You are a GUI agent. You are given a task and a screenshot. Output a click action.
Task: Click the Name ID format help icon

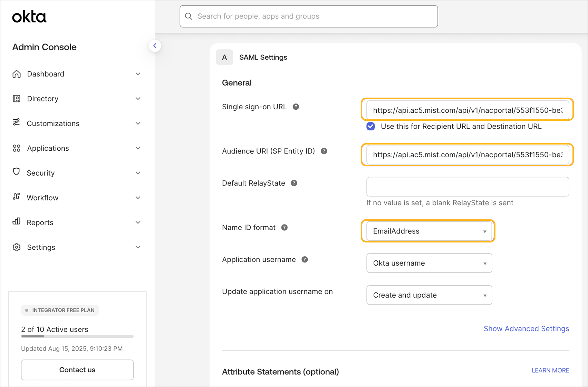click(x=285, y=228)
